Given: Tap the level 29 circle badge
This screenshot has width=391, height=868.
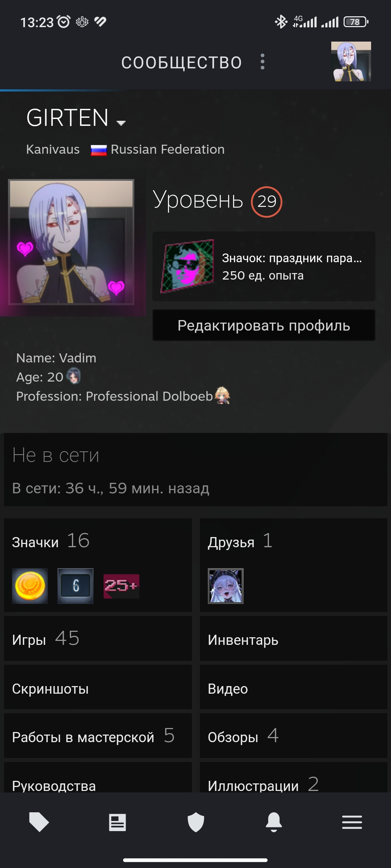Looking at the screenshot, I should [266, 202].
